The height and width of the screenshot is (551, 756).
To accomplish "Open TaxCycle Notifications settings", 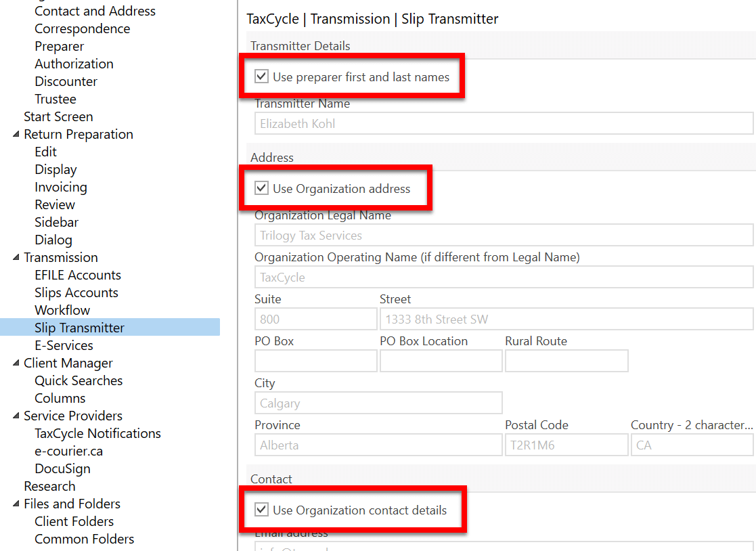I will tap(98, 433).
